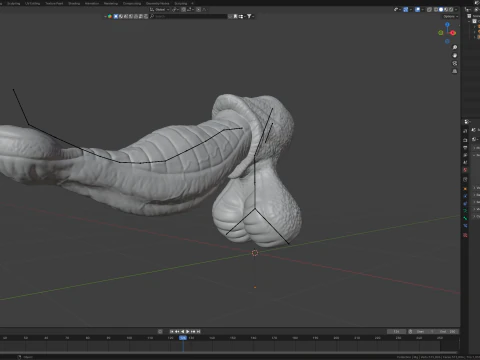Jump to the next keyframe

(x=193, y=331)
